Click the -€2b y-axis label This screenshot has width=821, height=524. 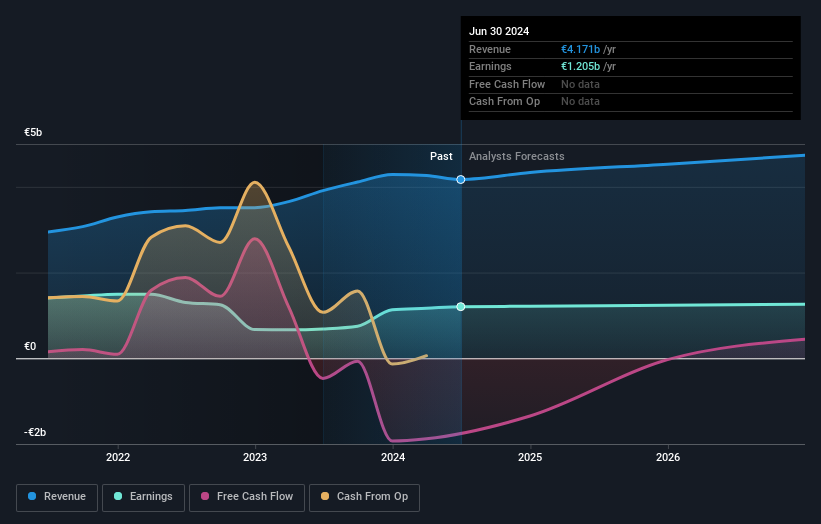[x=35, y=432]
